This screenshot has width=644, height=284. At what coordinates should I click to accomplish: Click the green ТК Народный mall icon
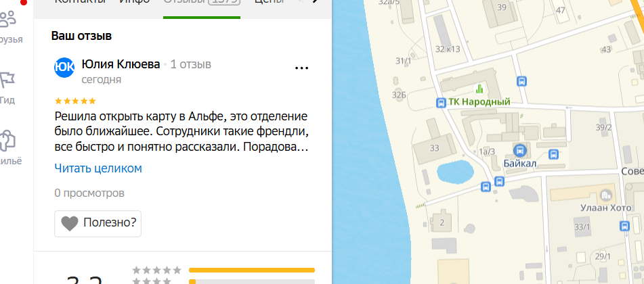(479, 88)
